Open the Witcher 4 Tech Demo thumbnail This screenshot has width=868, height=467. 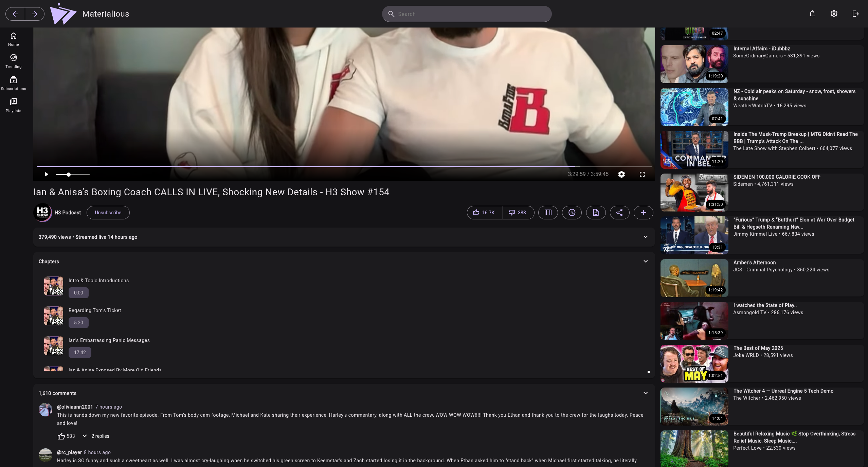pos(694,406)
